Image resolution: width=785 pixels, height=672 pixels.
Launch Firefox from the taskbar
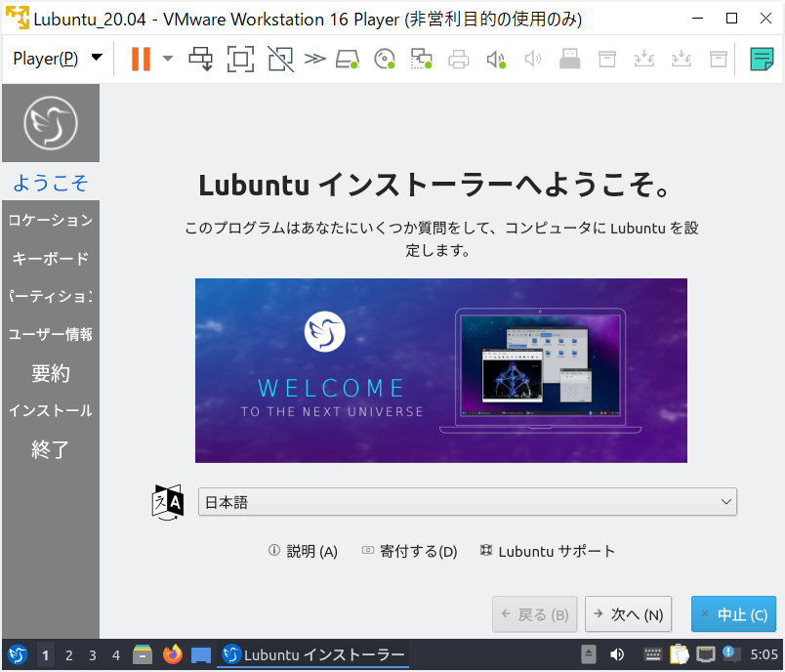tap(173, 654)
